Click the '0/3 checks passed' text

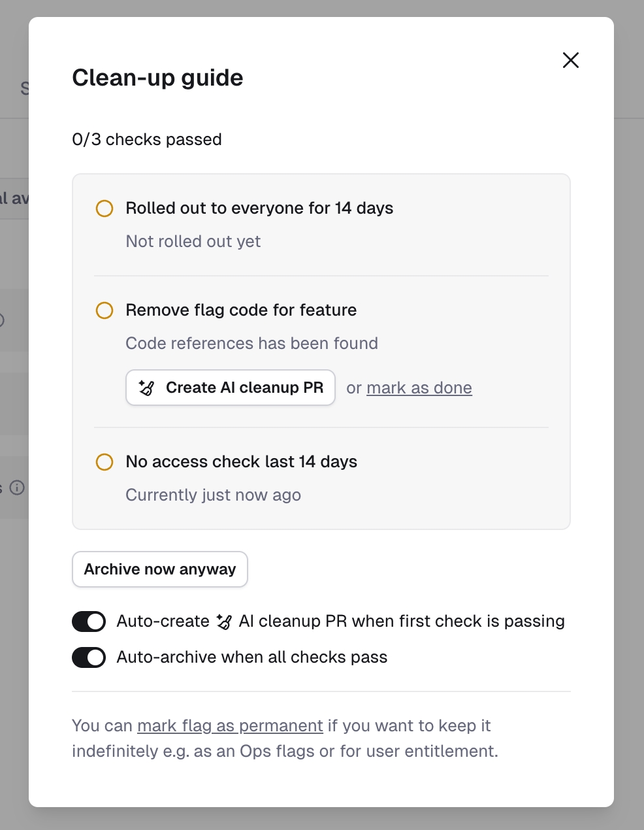tap(147, 139)
